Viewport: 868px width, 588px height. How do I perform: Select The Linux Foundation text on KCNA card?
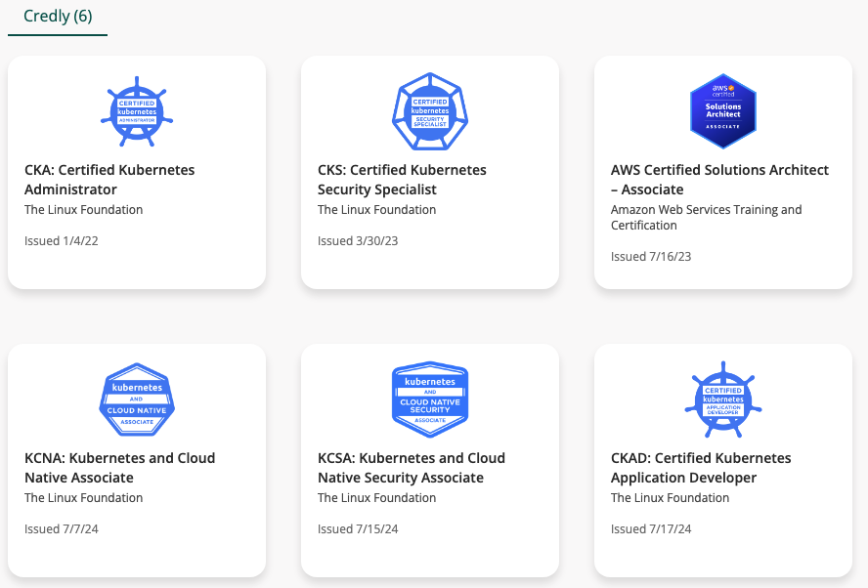click(x=84, y=498)
